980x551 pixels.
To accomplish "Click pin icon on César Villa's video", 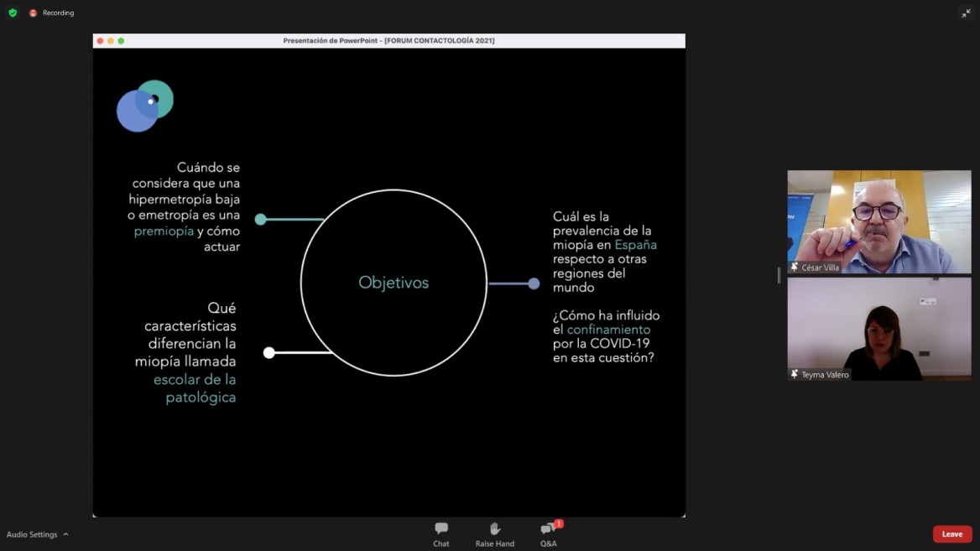I will coord(795,268).
